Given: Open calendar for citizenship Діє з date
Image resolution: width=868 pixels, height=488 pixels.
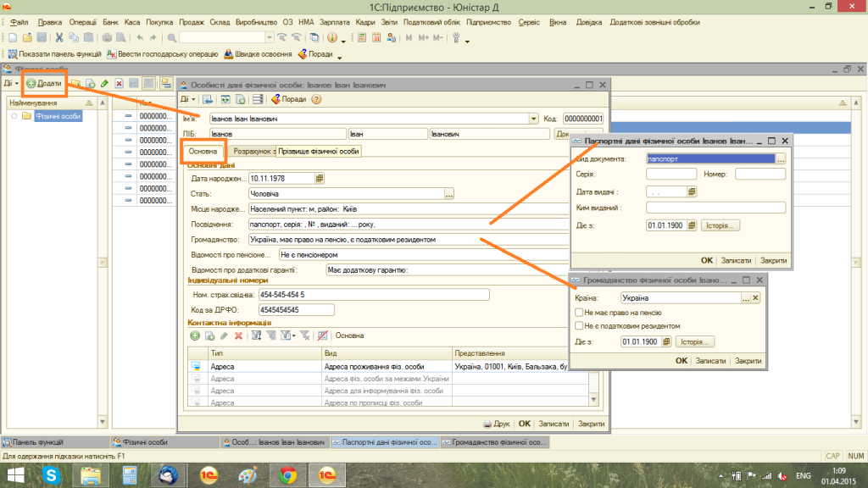Looking at the screenshot, I should (x=666, y=342).
